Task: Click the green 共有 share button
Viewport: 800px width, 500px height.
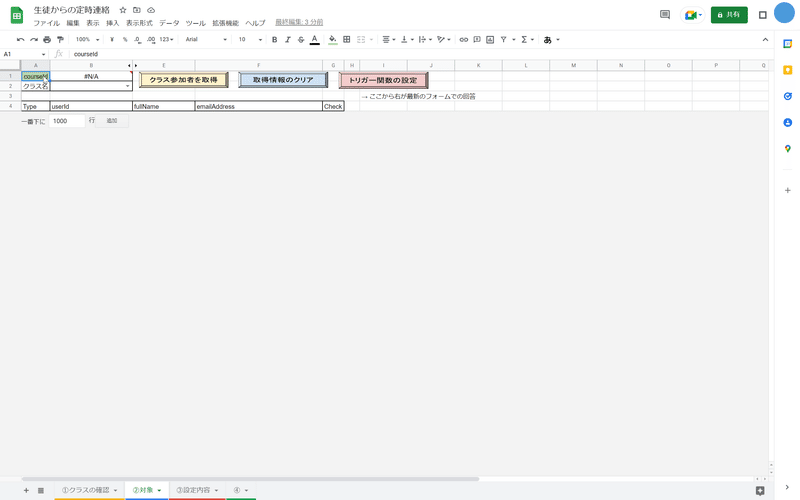Action: 729,15
